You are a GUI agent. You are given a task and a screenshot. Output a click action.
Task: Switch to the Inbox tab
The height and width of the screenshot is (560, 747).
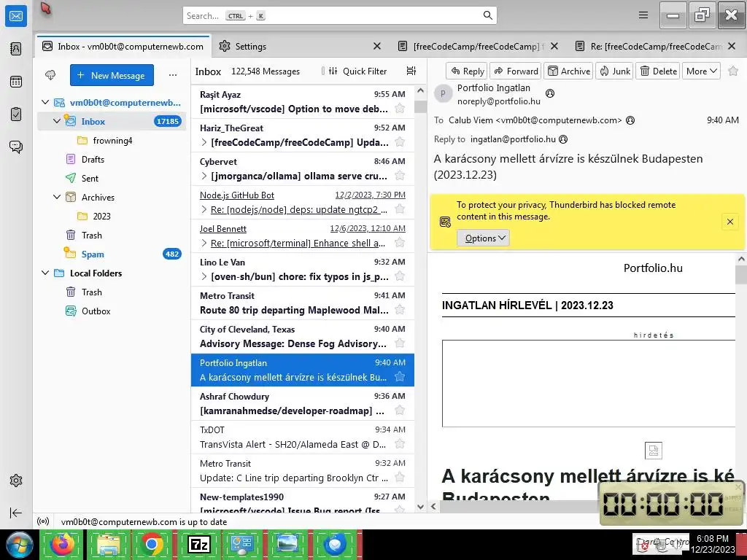[x=123, y=46]
